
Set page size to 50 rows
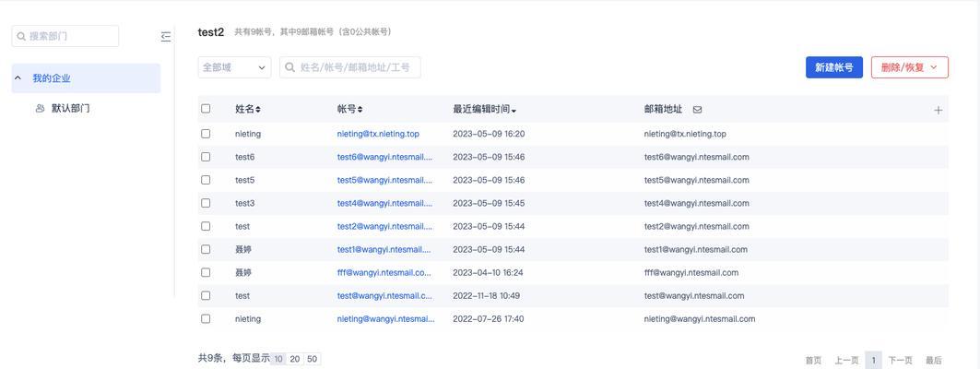coord(312,359)
